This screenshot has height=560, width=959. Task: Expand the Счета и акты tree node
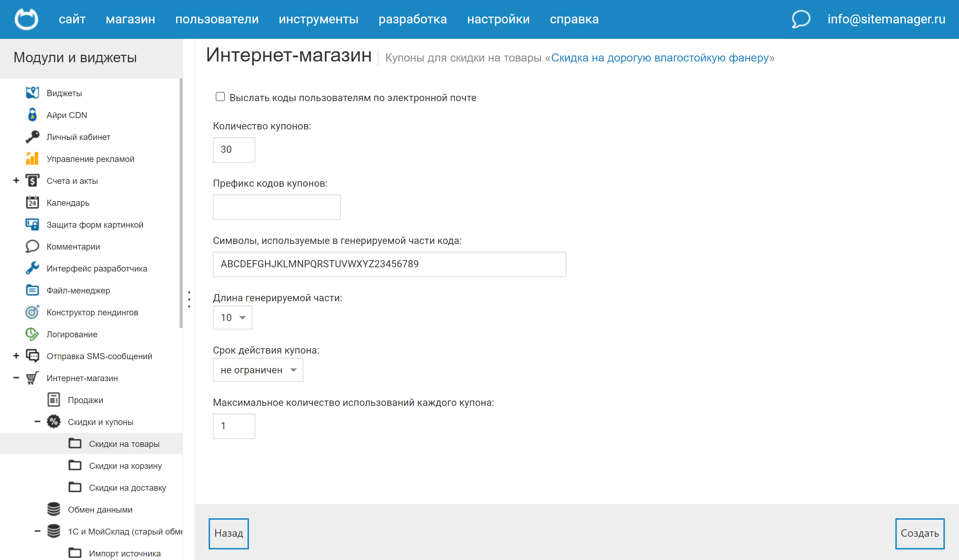16,181
